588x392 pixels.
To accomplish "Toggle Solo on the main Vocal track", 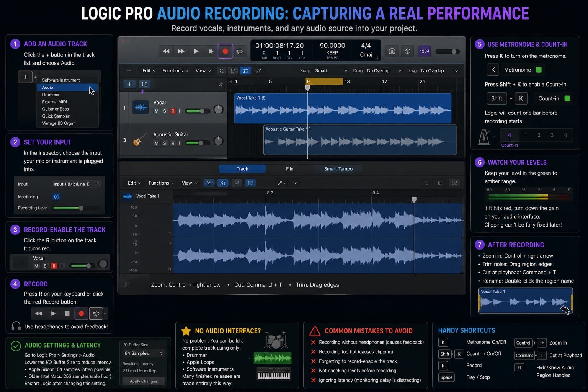I will pyautogui.click(x=165, y=111).
